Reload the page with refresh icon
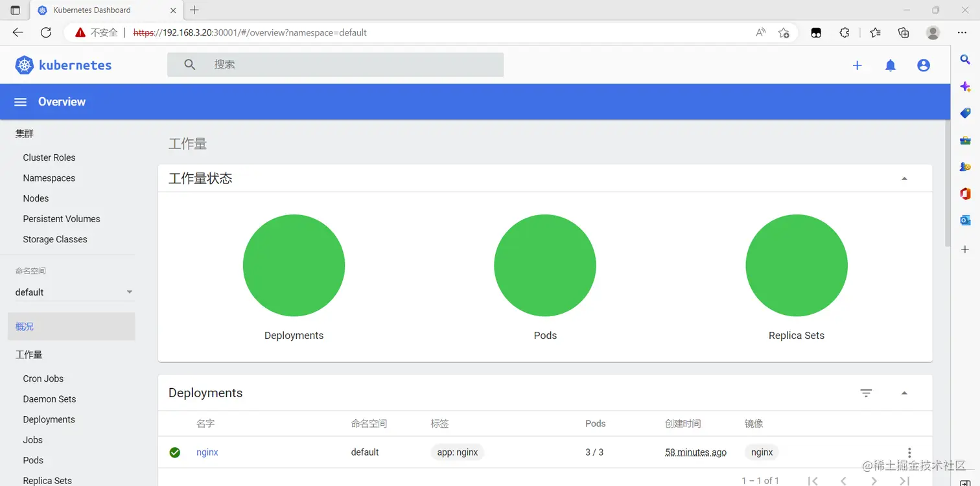 point(45,32)
